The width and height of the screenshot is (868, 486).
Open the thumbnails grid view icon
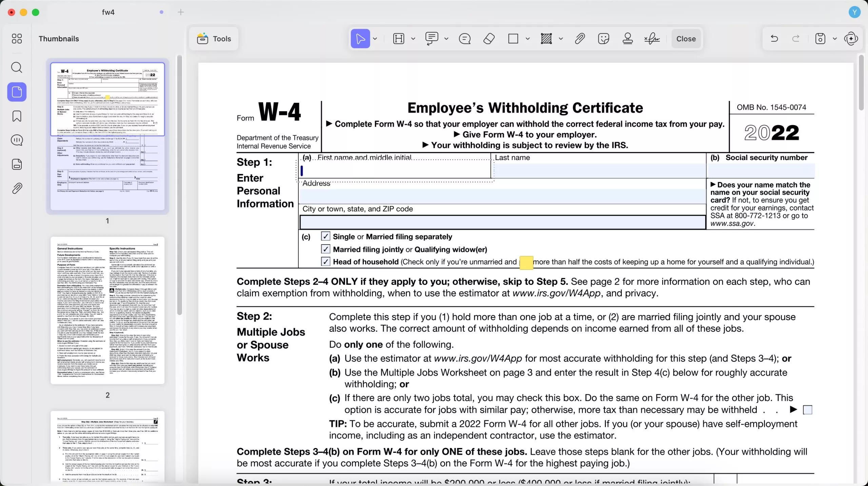(17, 39)
